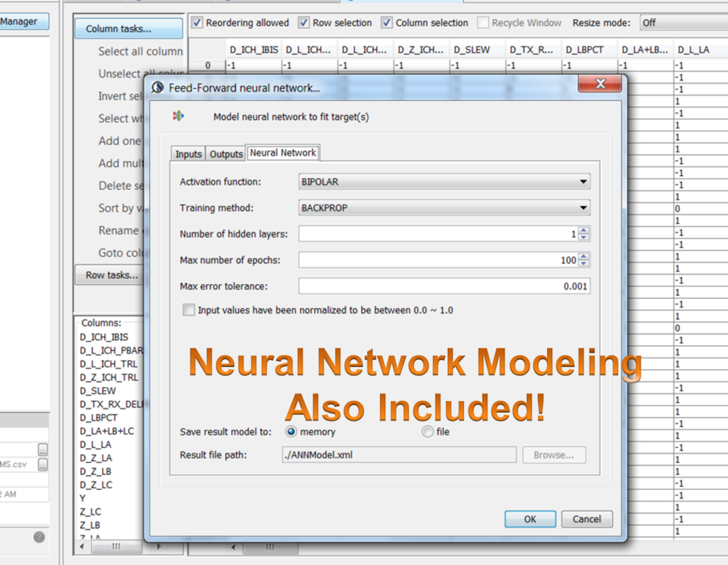Toggle the Column selection checkbox
The image size is (728, 565).
pos(387,23)
